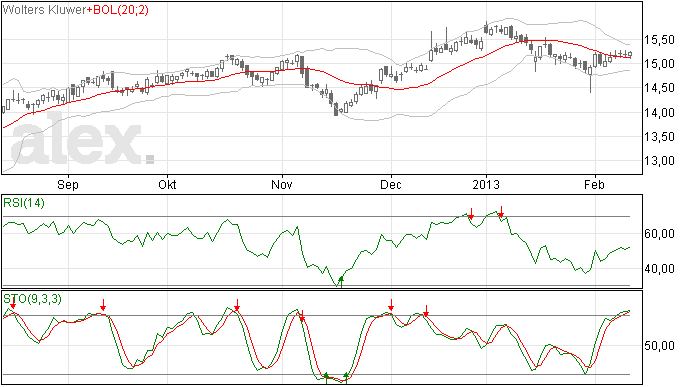Click the 14,00 price axis label
Viewport: 690px width, 387px height.
pyautogui.click(x=659, y=113)
